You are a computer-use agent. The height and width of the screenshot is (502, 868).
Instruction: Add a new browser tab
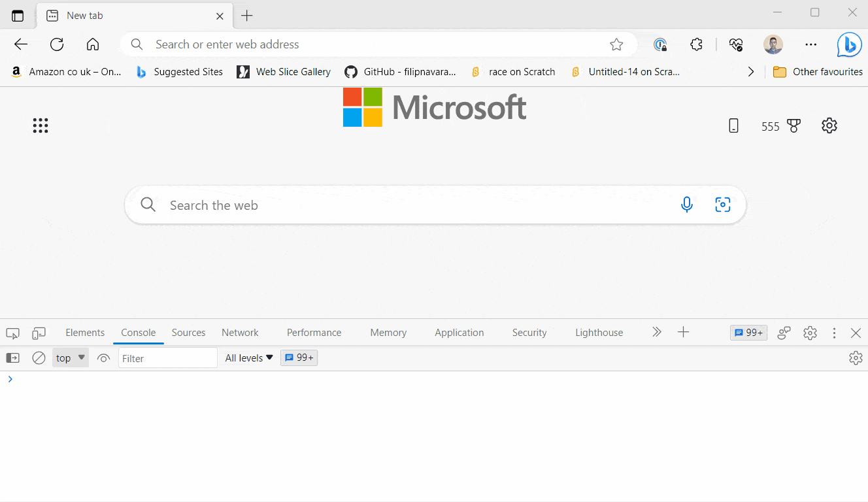(246, 16)
